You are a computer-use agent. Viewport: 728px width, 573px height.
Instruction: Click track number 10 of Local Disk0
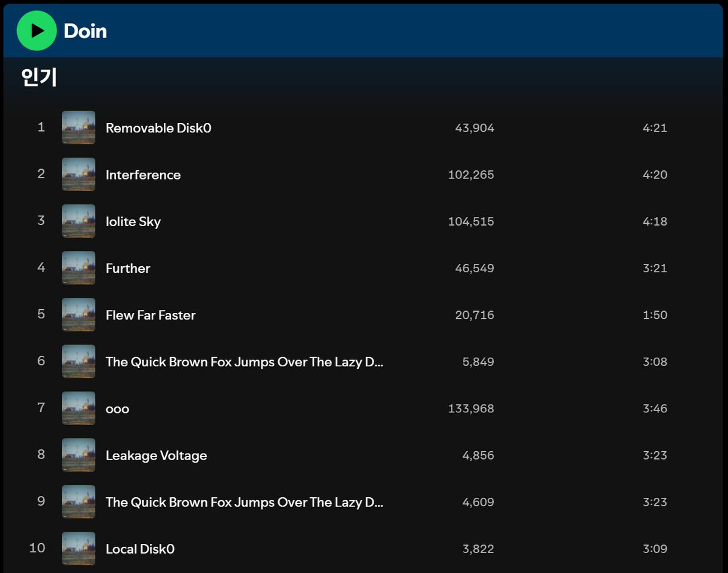[38, 548]
